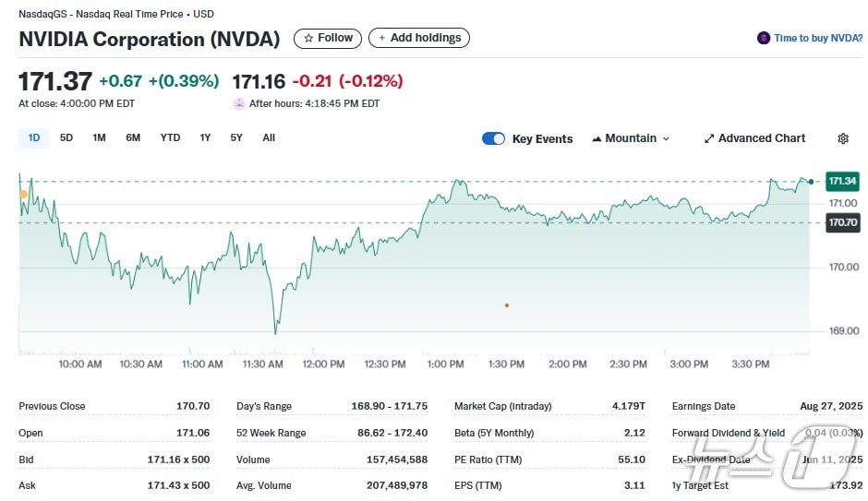View the 5Y chart range

[x=236, y=137]
